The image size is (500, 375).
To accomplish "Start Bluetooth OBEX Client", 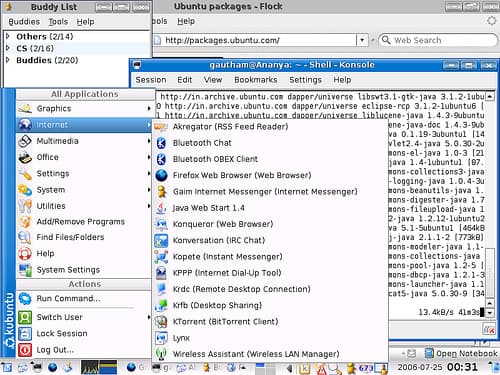I will (x=270, y=159).
